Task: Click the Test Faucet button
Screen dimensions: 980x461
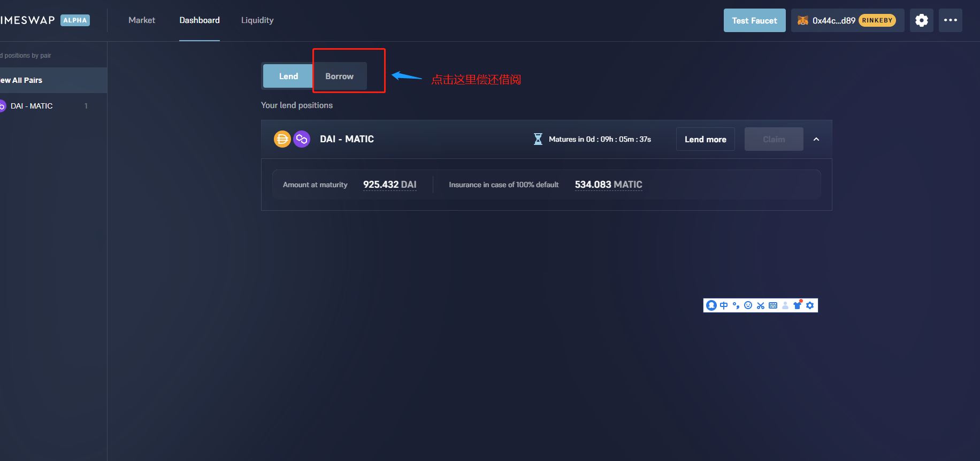Action: pos(754,20)
